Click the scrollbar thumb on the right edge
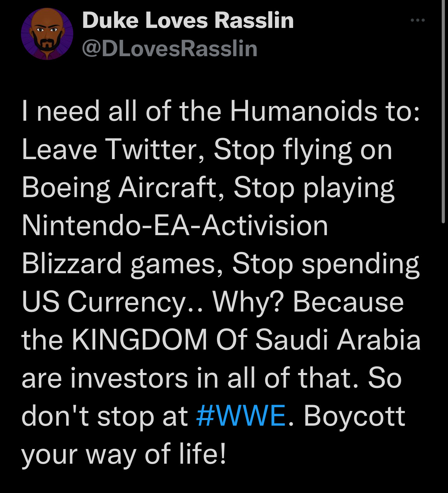The width and height of the screenshot is (448, 493). point(443,112)
